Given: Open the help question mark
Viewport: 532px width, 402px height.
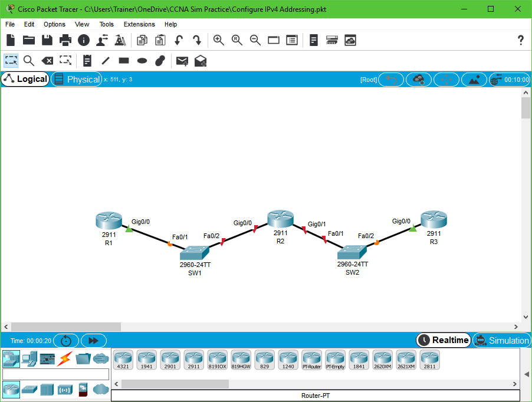Looking at the screenshot, I should (x=521, y=40).
